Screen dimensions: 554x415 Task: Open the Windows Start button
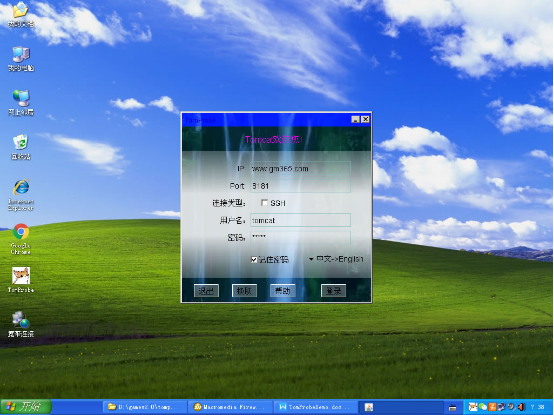click(x=26, y=407)
